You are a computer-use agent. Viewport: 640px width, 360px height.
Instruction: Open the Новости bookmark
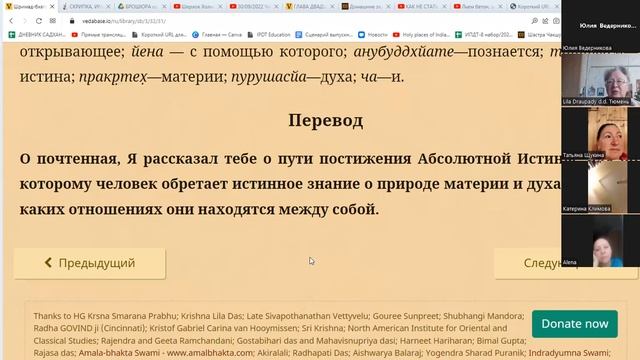pos(373,35)
